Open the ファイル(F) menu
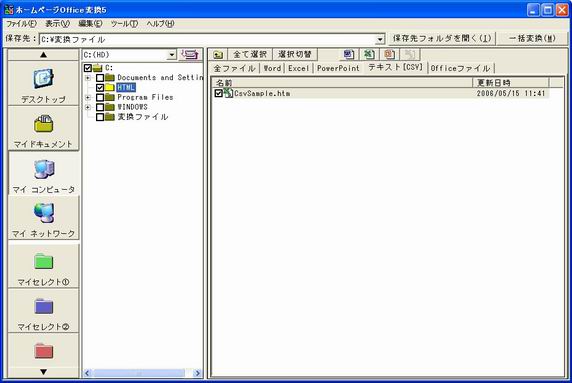Screen dimensions: 572x383 point(22,24)
